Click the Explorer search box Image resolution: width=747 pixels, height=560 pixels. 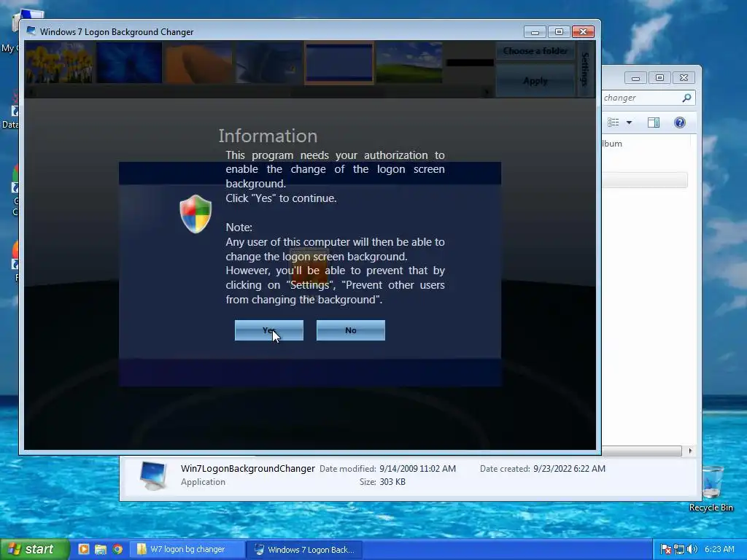(642, 98)
